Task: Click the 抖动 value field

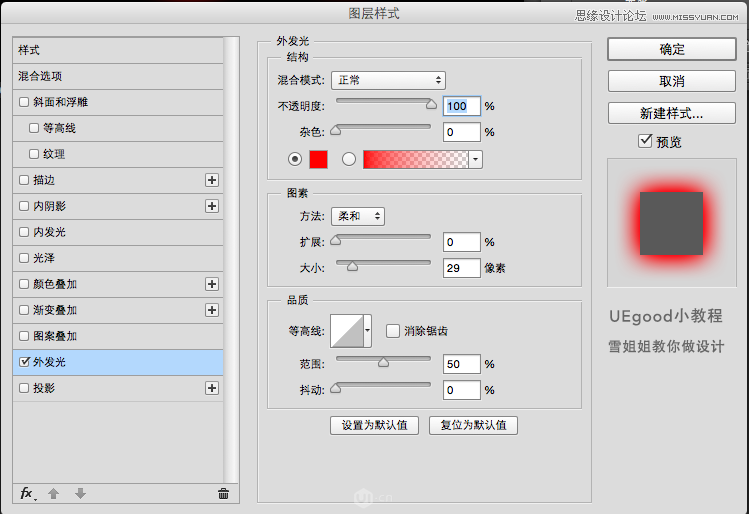Action: (x=461, y=390)
